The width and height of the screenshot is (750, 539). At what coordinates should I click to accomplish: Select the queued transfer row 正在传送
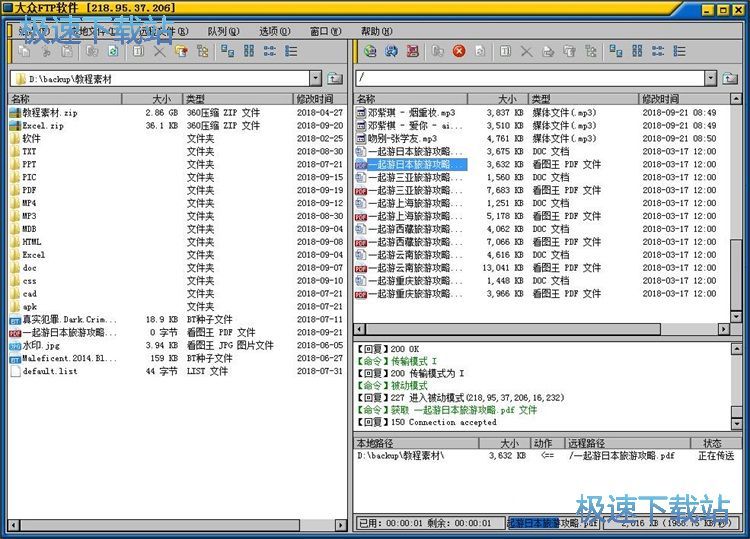[x=545, y=456]
